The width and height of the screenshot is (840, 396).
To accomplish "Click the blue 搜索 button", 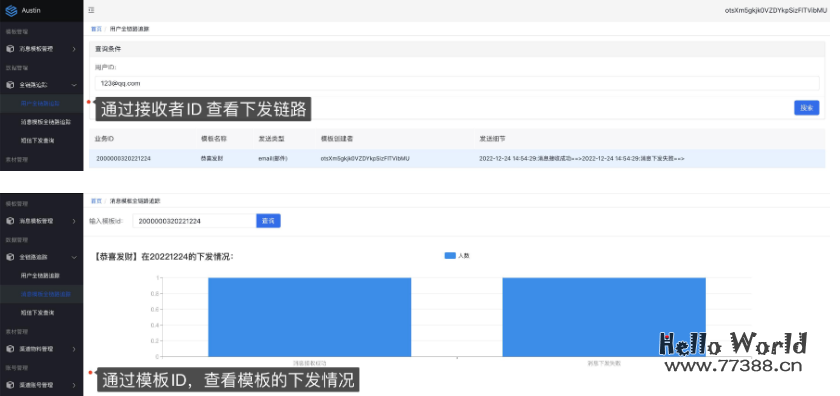I will (806, 108).
